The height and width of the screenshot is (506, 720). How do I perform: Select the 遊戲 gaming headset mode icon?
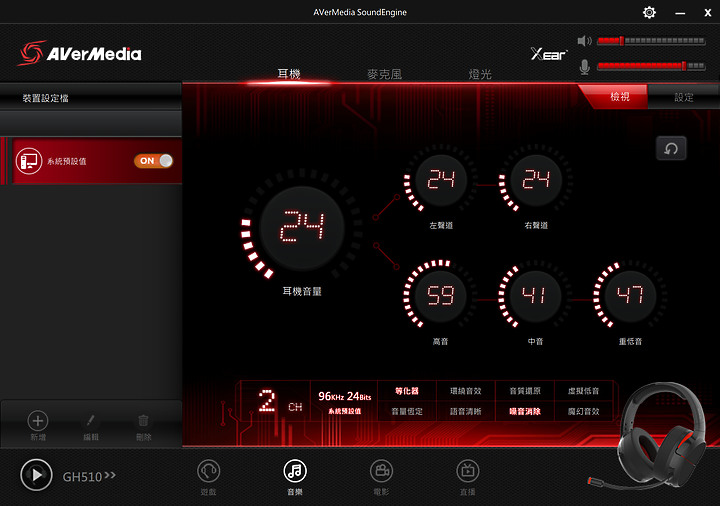pyautogui.click(x=208, y=471)
